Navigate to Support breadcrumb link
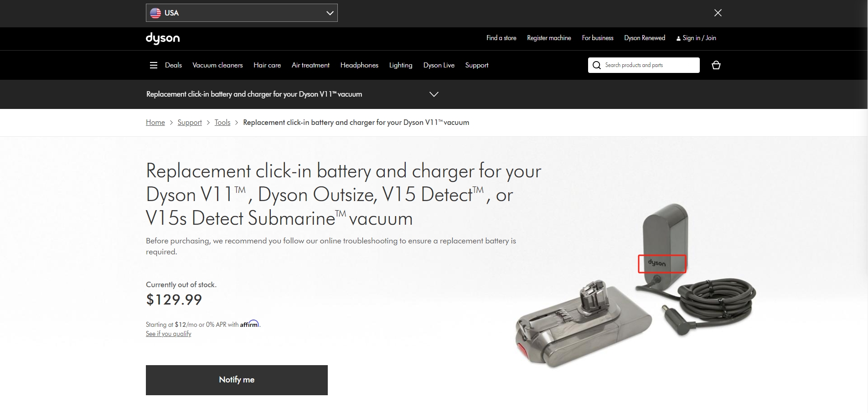 [190, 123]
